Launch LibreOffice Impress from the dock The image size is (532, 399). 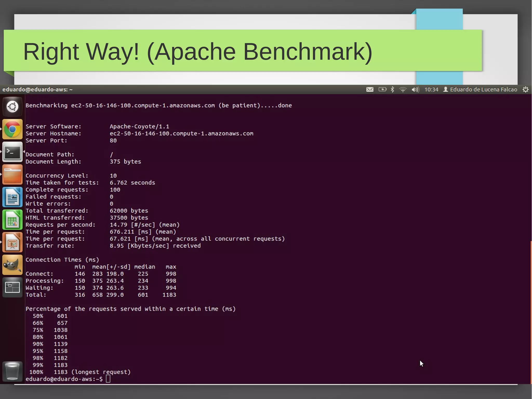tap(12, 242)
